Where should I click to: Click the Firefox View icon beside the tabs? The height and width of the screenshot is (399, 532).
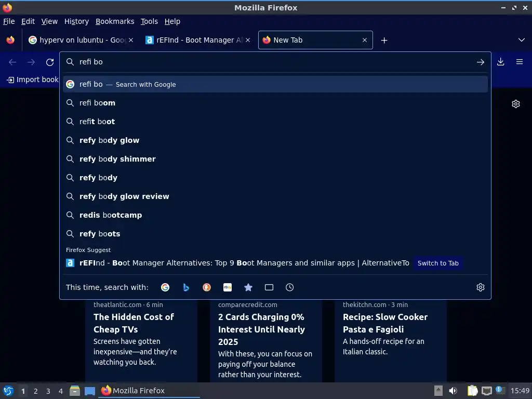[x=10, y=40]
